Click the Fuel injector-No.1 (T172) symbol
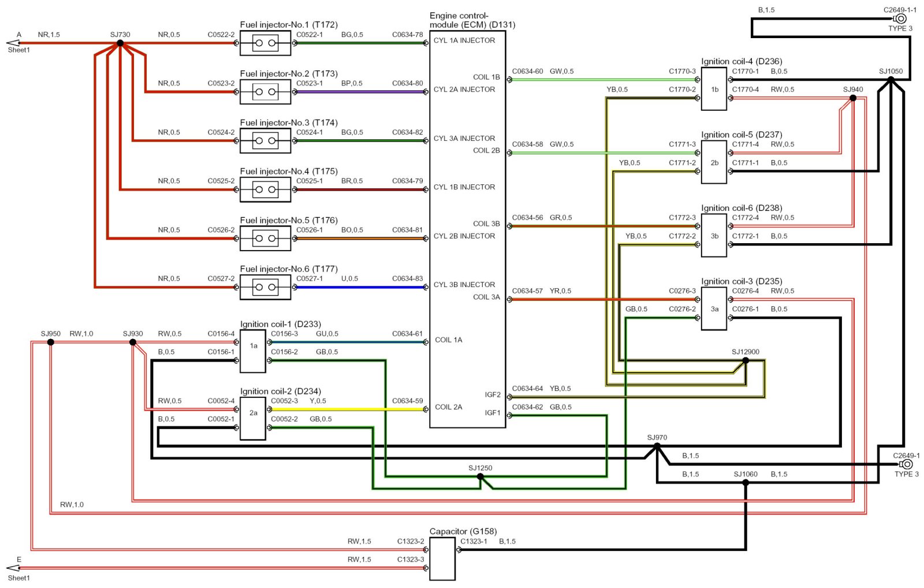924x588 pixels. click(x=265, y=43)
